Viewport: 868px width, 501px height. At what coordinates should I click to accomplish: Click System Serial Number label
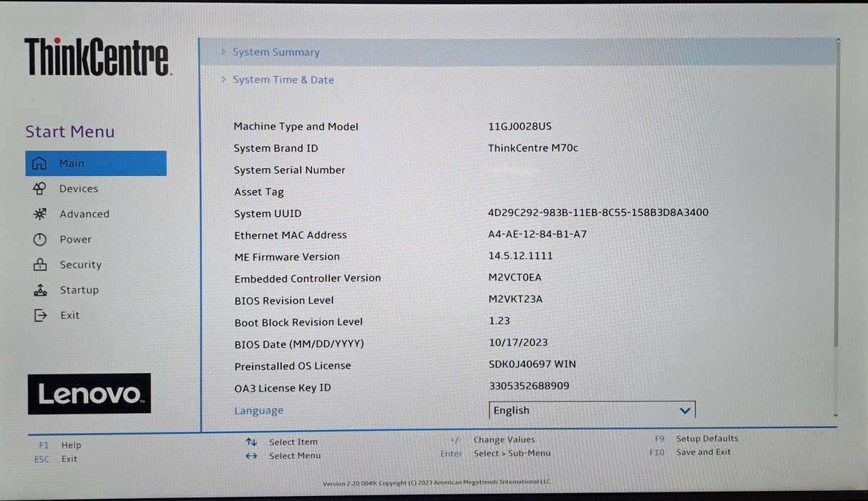click(x=290, y=170)
